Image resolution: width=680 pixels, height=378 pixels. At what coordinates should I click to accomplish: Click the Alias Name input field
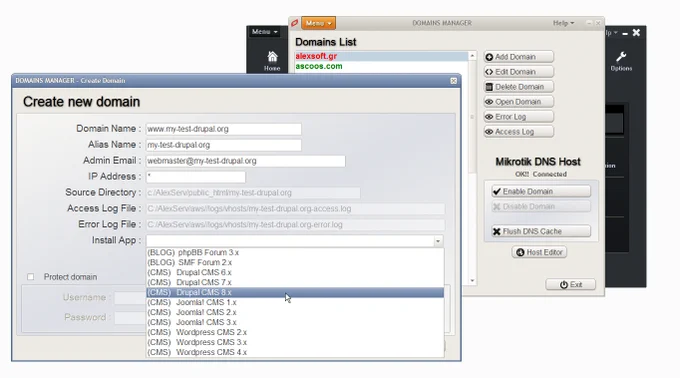coord(223,145)
